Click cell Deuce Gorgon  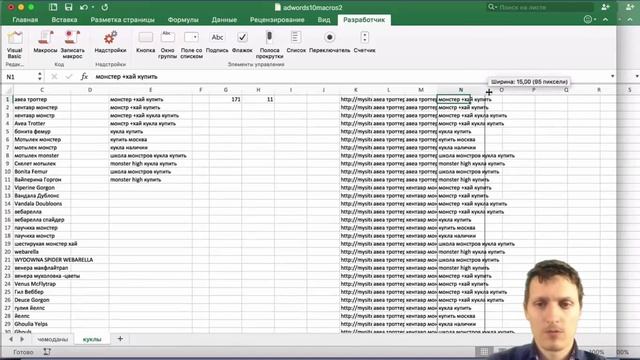[x=42, y=300]
